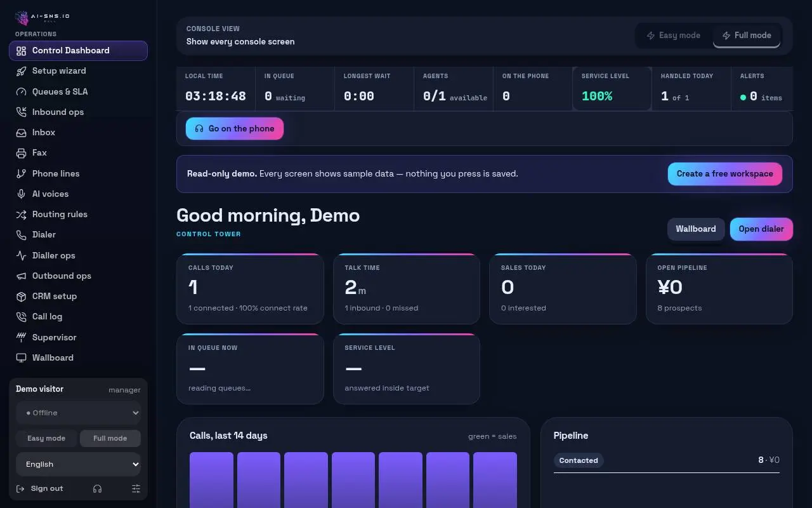Click the "8 prospects" text

click(679, 308)
